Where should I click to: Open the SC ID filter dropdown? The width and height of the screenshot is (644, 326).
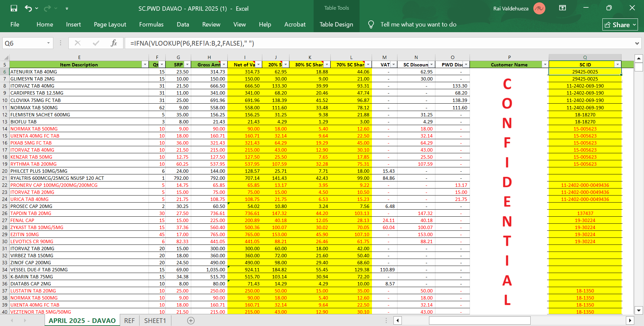pos(618,65)
